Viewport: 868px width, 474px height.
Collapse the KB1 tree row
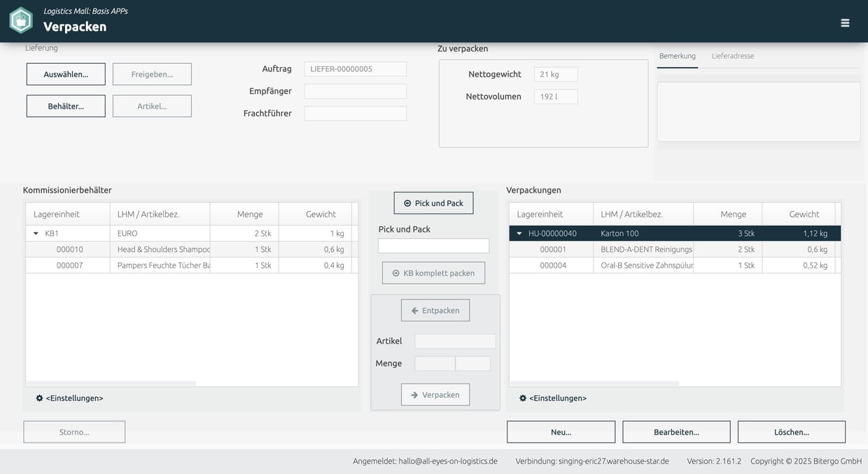click(x=36, y=233)
